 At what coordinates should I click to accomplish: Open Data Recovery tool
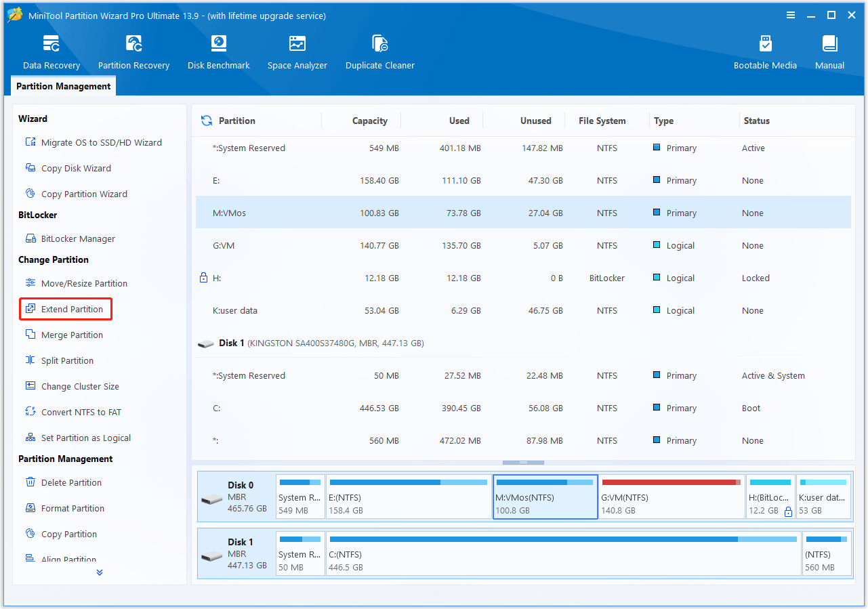pyautogui.click(x=51, y=53)
